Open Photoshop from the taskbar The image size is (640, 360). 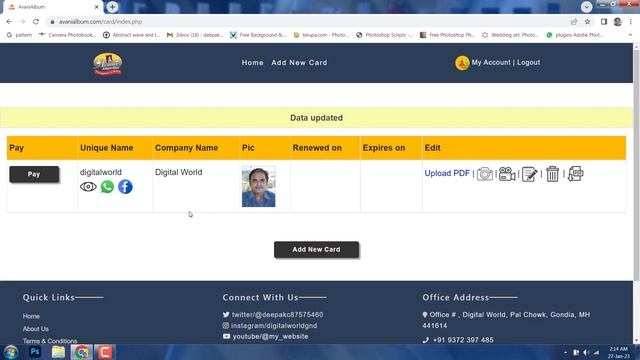pos(35,351)
